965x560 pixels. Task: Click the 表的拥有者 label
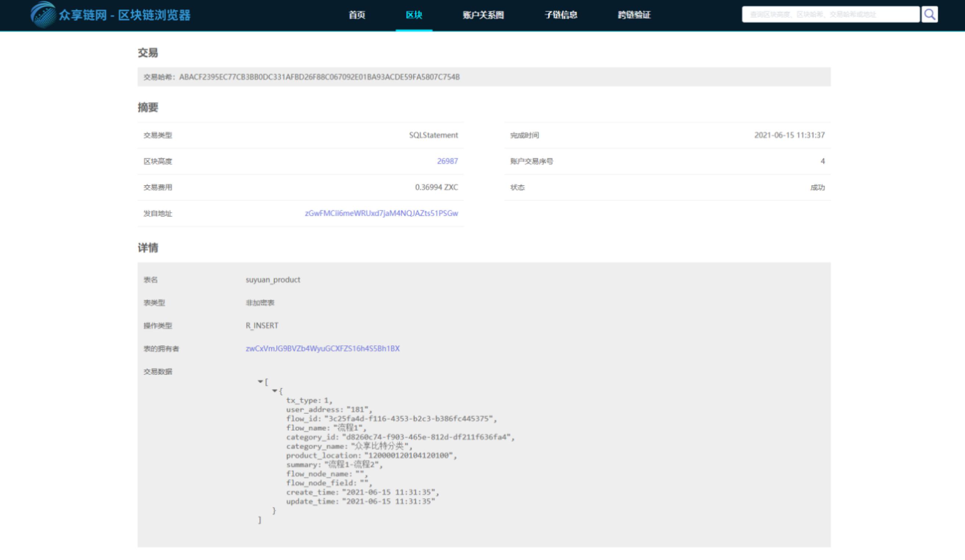(161, 349)
